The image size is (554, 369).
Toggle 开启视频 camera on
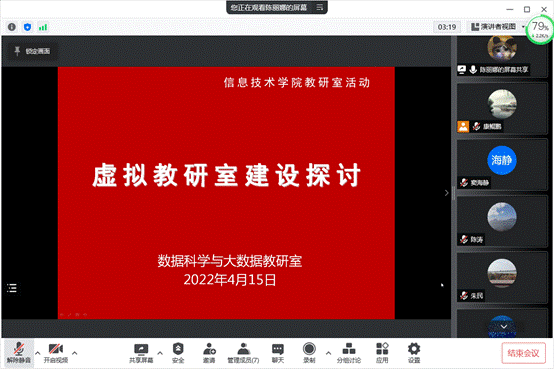point(56,353)
